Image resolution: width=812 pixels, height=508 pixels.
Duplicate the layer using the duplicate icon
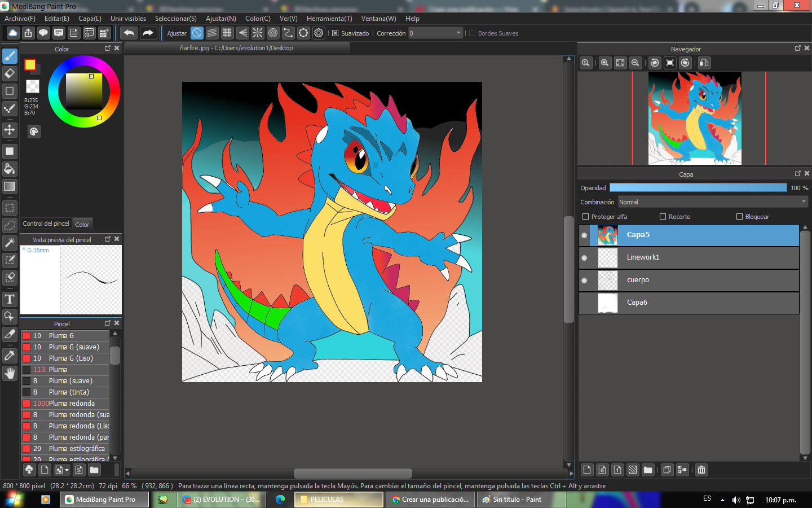point(667,470)
